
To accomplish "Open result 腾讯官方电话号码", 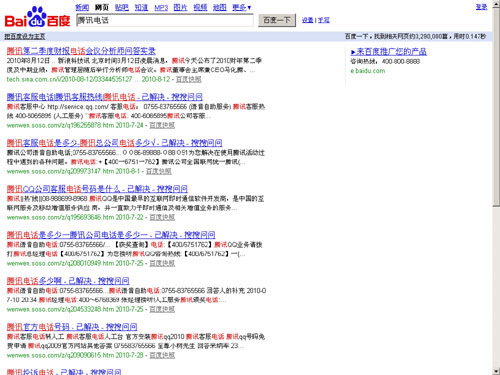I will pos(72,327).
